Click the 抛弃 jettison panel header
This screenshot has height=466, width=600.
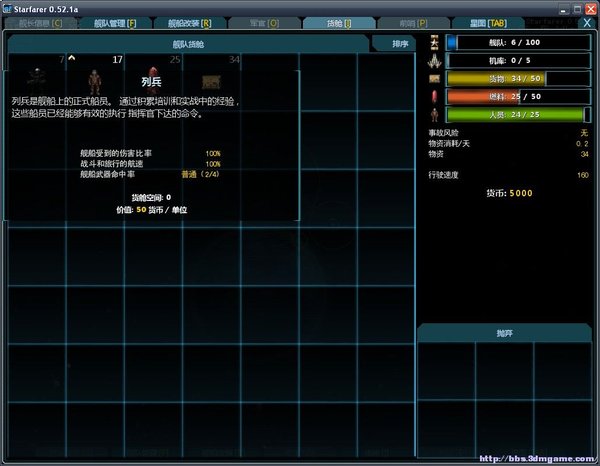point(504,333)
